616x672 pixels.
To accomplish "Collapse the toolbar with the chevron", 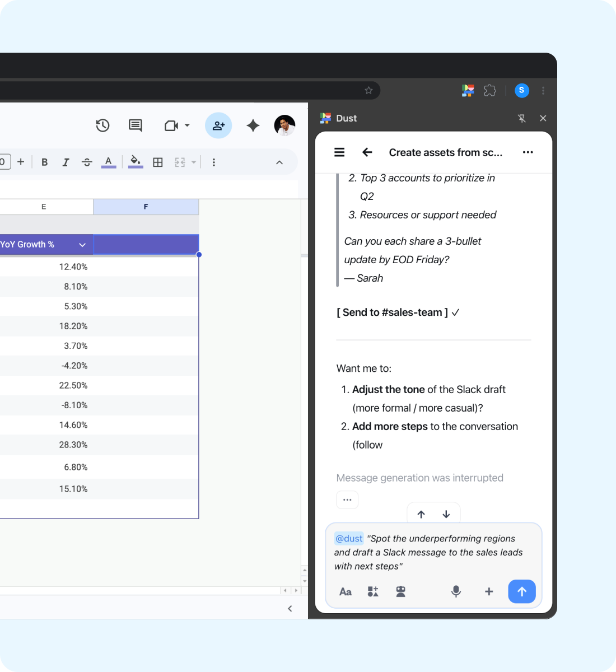I will (279, 162).
